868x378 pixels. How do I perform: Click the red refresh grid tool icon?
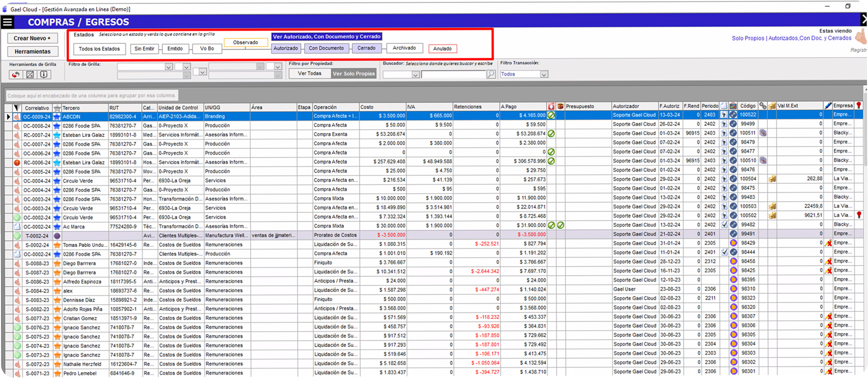click(x=16, y=74)
